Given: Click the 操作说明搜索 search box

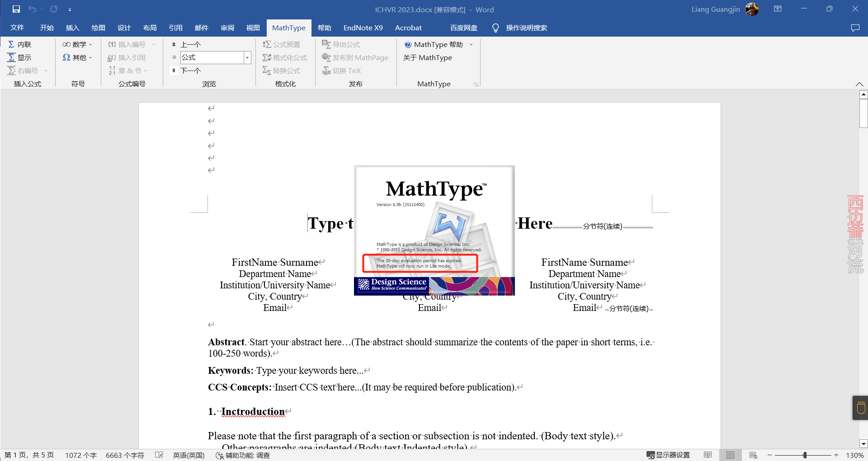Looking at the screenshot, I should pyautogui.click(x=526, y=28).
